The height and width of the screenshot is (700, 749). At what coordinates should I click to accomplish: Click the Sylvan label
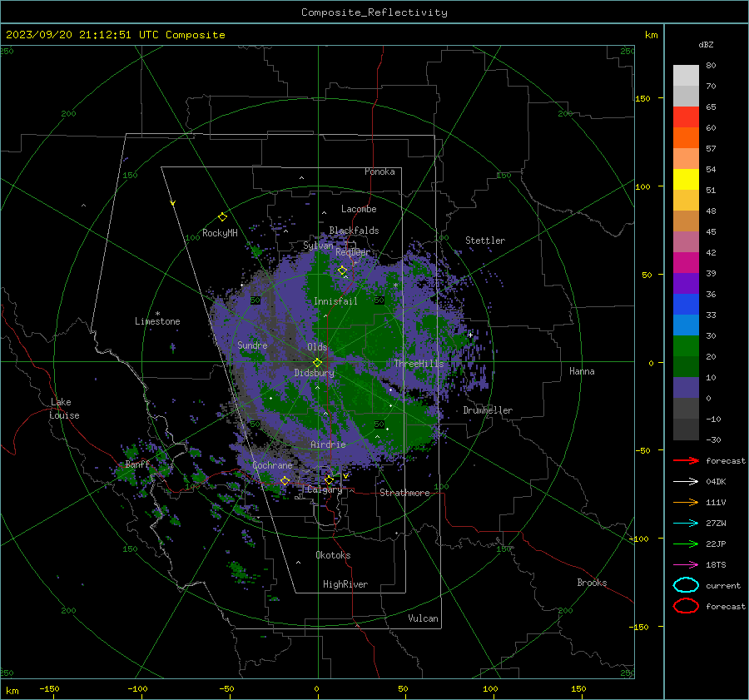point(318,246)
